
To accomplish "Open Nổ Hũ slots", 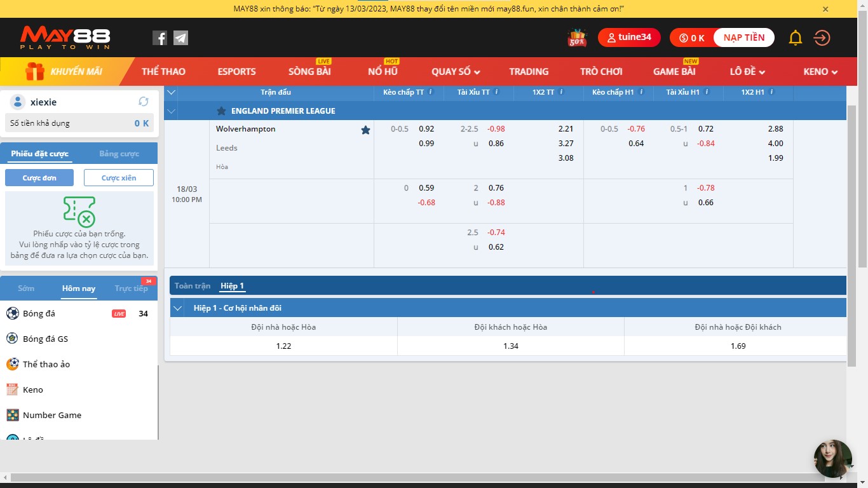I will [x=383, y=72].
